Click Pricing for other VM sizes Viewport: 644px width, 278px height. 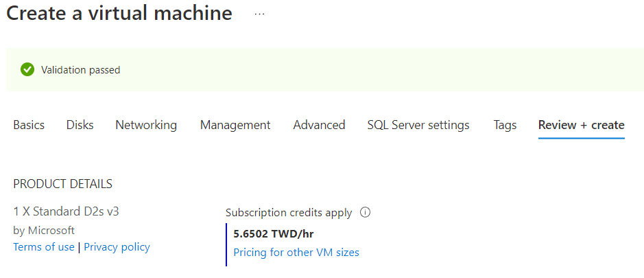(296, 253)
